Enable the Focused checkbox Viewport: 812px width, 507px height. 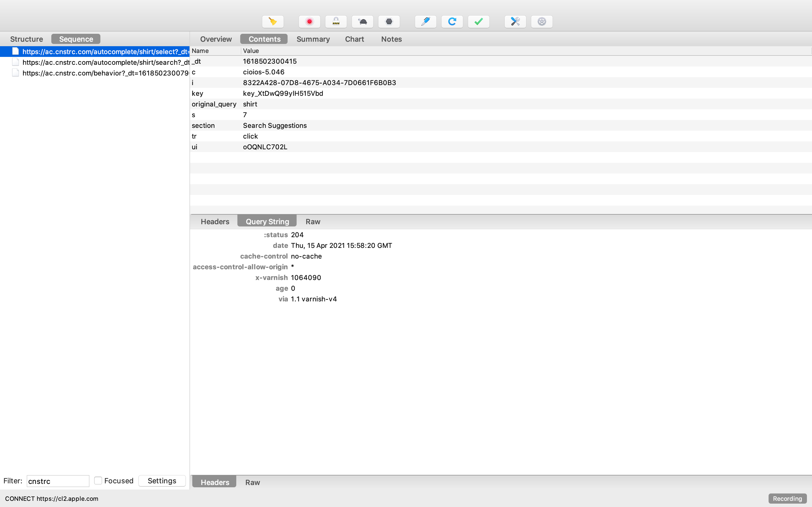(98, 481)
